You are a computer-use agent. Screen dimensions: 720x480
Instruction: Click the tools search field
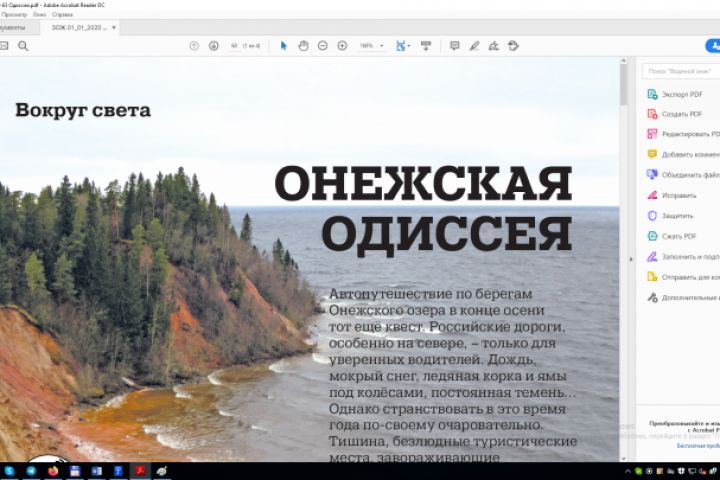coord(681,71)
